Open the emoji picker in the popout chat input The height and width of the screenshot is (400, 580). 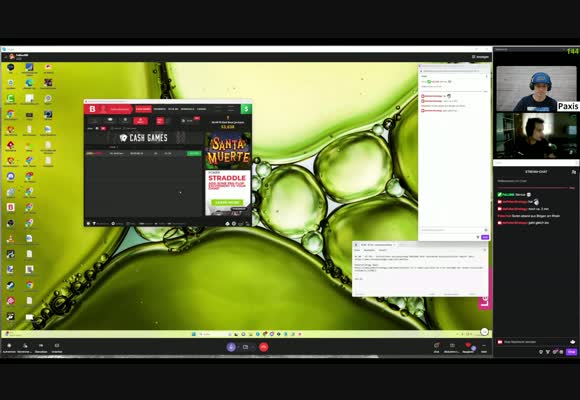[486, 230]
